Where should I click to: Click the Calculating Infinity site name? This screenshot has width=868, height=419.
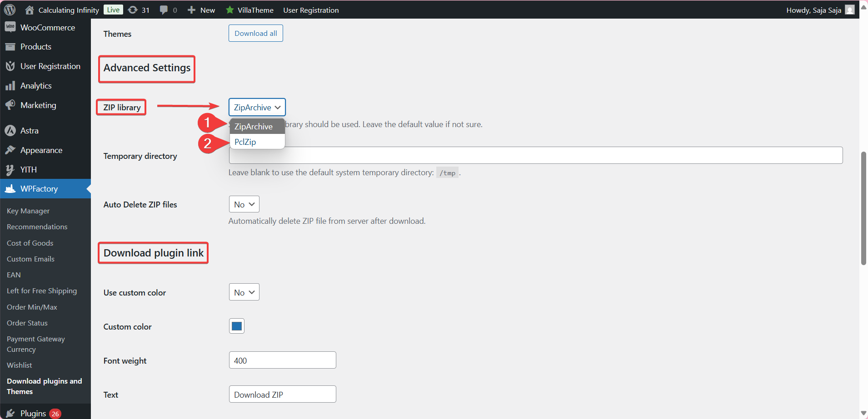coord(69,10)
